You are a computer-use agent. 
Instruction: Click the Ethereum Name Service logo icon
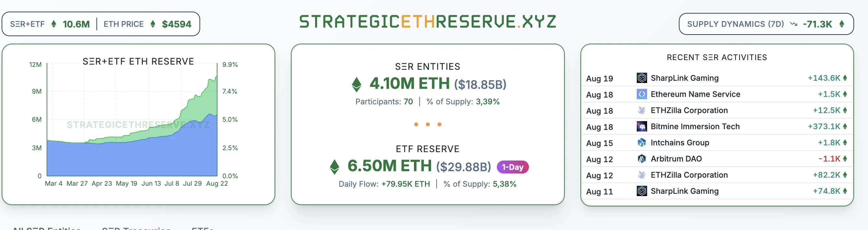(x=642, y=95)
